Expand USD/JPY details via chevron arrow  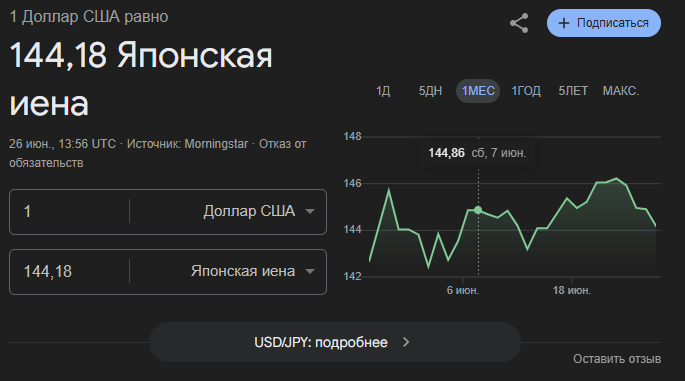pyautogui.click(x=406, y=342)
